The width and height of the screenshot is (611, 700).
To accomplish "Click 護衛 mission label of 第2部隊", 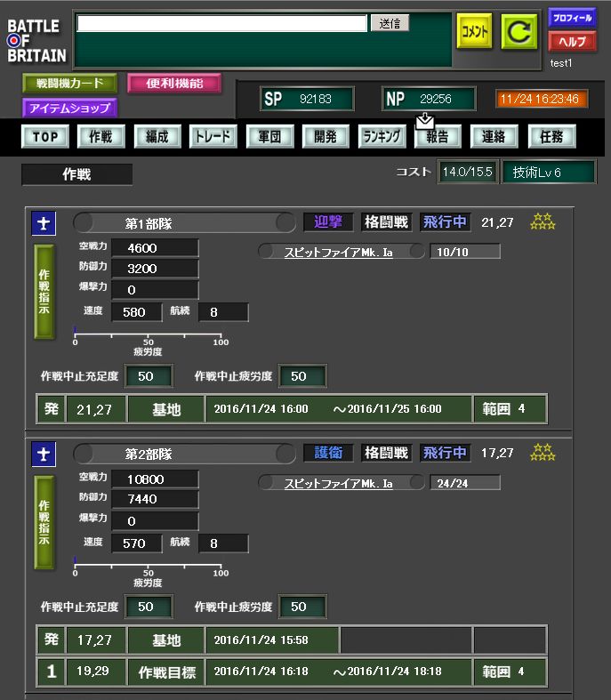I will [328, 453].
